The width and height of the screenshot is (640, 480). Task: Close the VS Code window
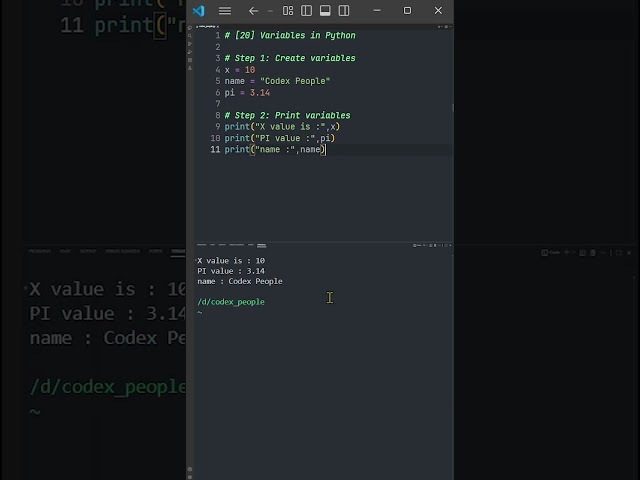tap(438, 11)
